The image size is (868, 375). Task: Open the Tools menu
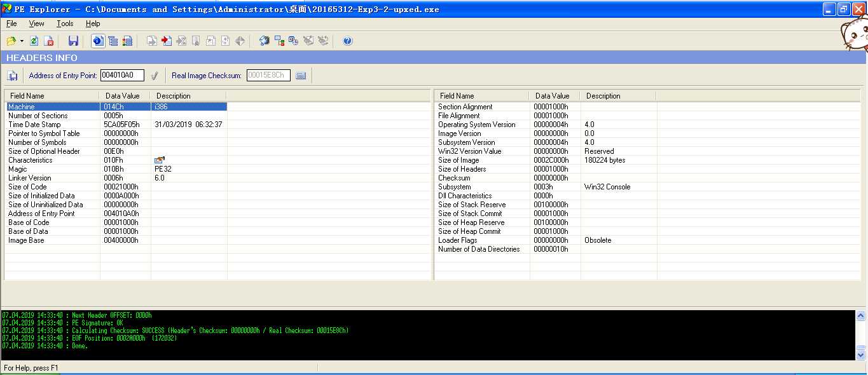tap(65, 24)
